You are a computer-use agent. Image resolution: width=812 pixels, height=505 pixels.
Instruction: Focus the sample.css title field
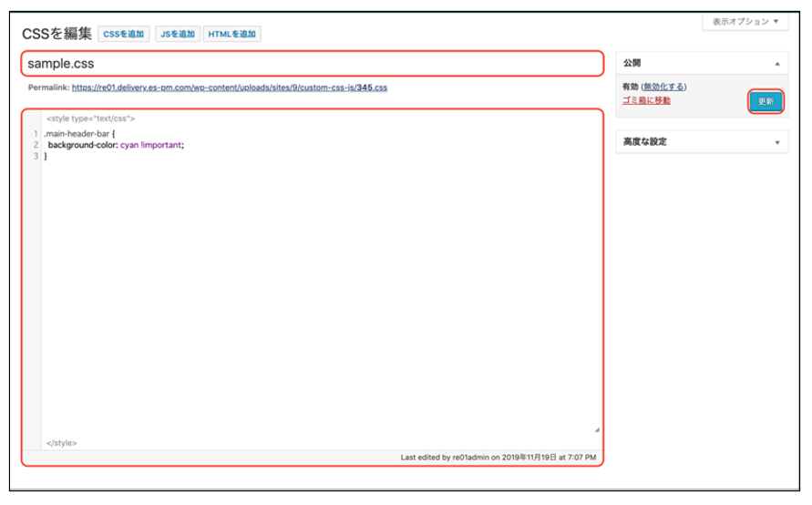pyautogui.click(x=312, y=64)
